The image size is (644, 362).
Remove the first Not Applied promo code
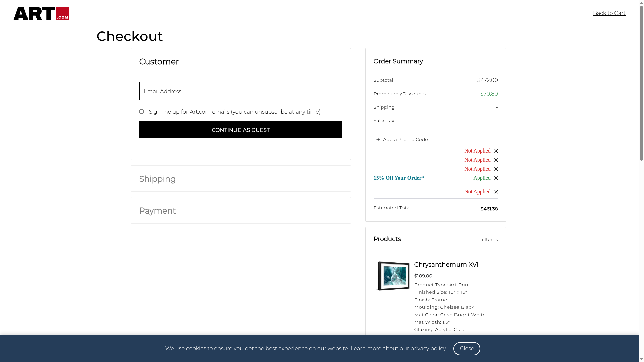(496, 151)
